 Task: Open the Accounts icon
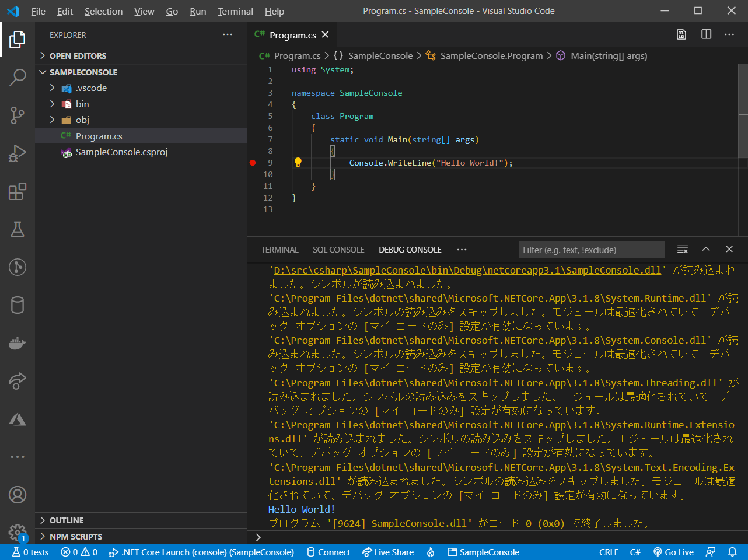click(18, 495)
